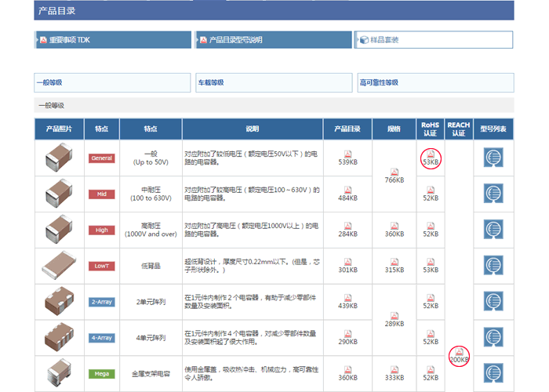Click the 4单元阵列 cell

point(151,338)
